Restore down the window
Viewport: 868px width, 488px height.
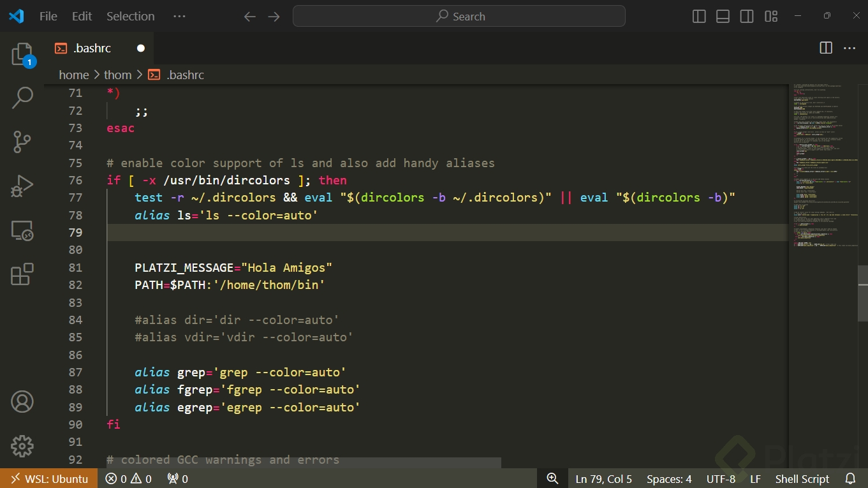point(827,16)
